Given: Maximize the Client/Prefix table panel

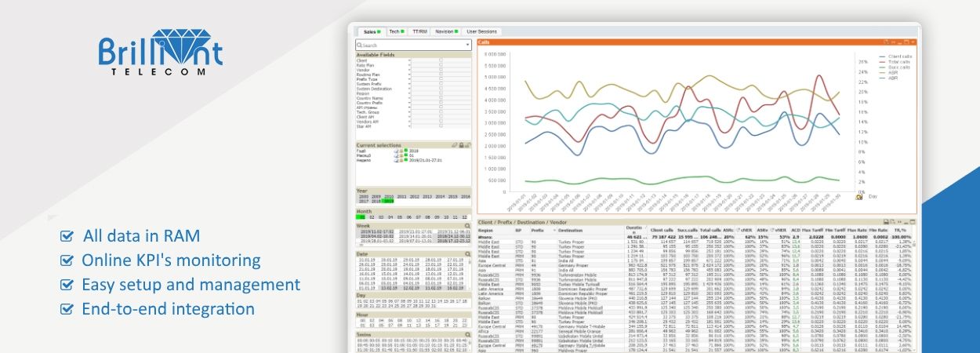Looking at the screenshot, I should (x=912, y=223).
